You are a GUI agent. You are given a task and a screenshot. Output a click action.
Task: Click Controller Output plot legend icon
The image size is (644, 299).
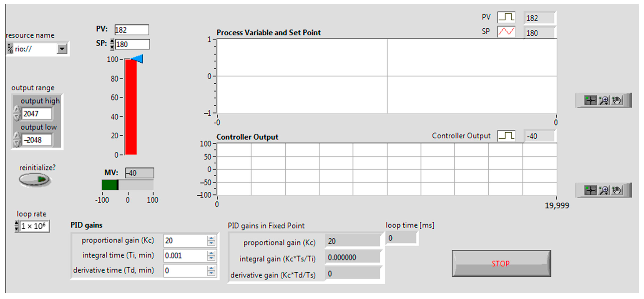pyautogui.click(x=506, y=136)
